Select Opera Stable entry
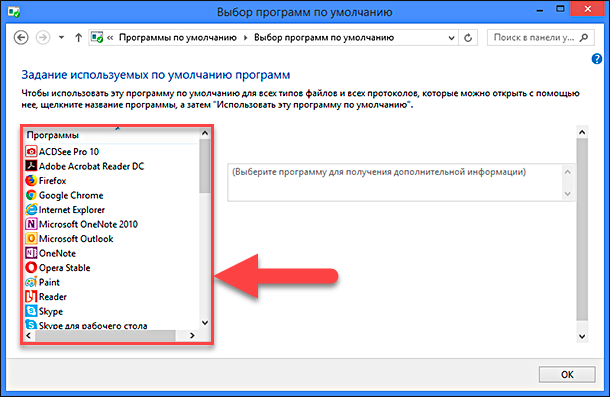Viewport: 610px width, 397px height. point(65,268)
